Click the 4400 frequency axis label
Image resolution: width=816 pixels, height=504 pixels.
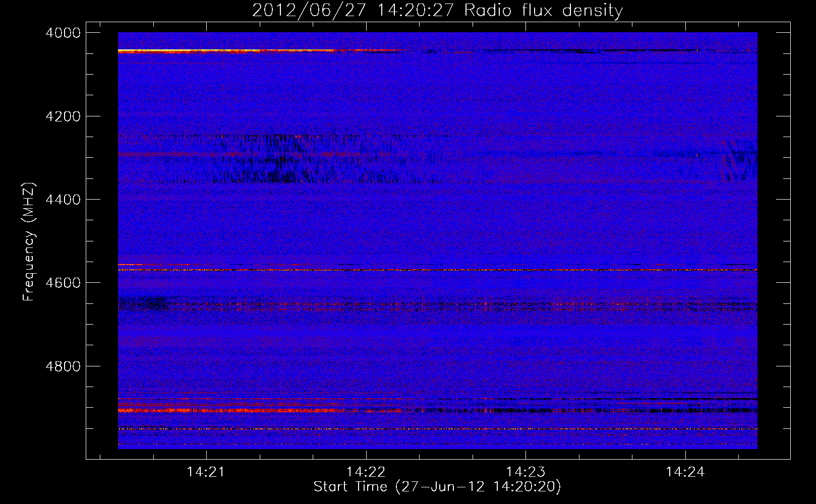pyautogui.click(x=63, y=200)
